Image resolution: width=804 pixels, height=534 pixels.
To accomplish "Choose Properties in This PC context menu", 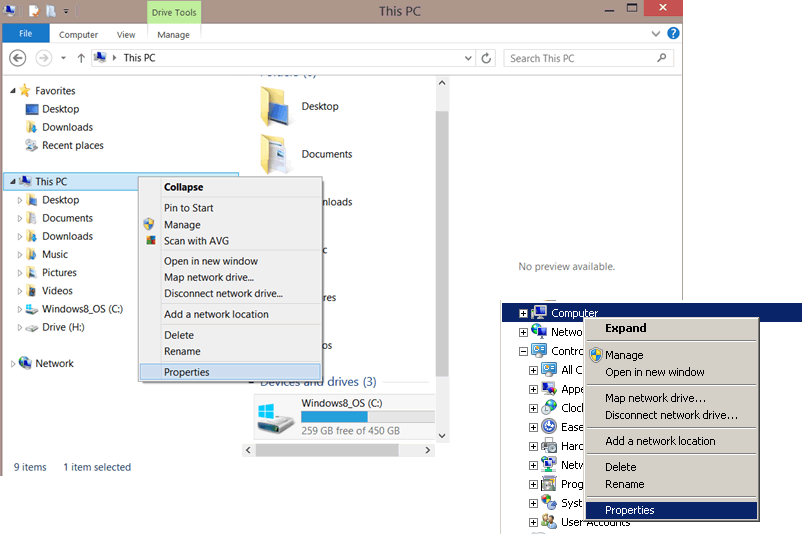I will 230,372.
